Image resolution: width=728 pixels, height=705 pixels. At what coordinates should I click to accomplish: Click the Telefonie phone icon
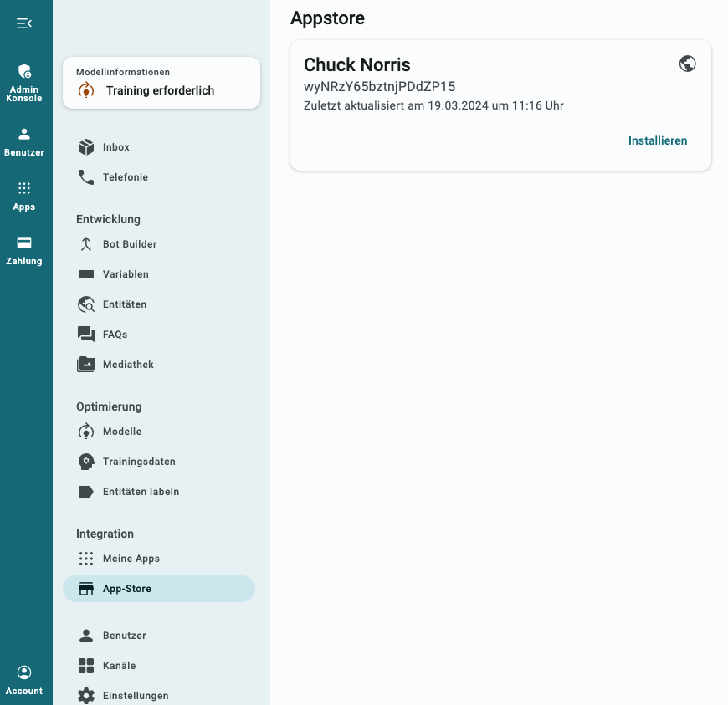pos(86,177)
